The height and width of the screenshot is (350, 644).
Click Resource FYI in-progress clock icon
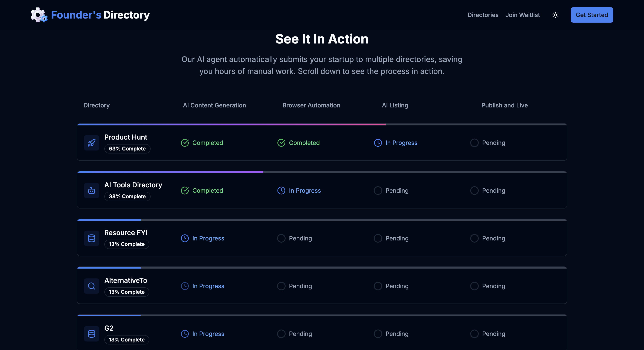185,239
